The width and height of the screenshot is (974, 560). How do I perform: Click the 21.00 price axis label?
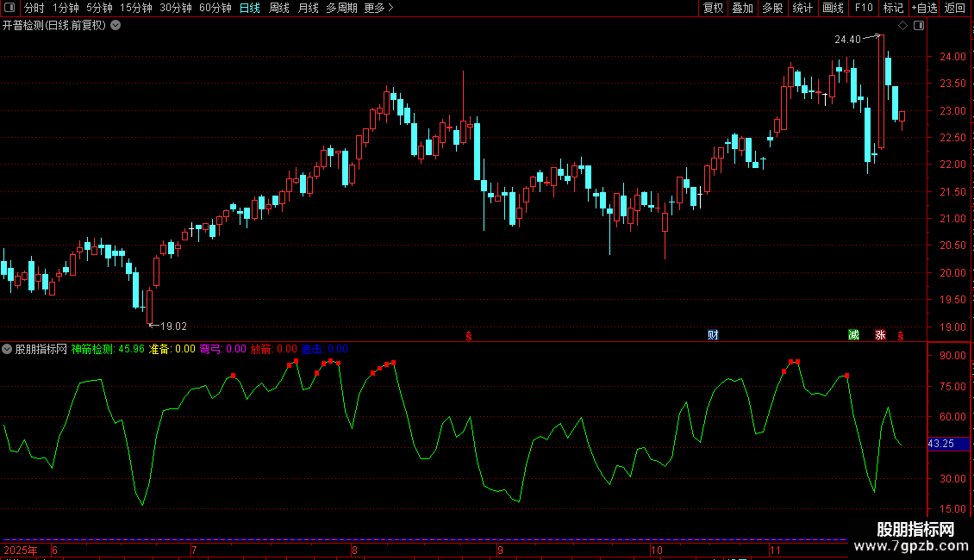click(952, 219)
